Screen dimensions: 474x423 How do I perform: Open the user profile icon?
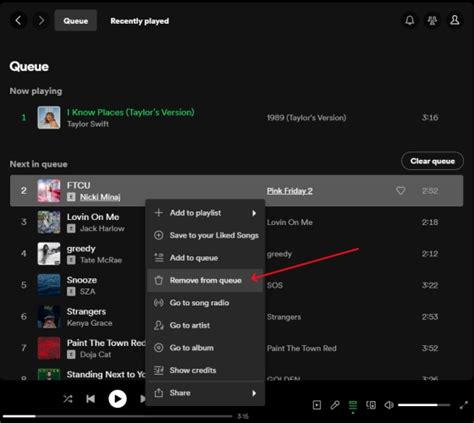(x=455, y=21)
